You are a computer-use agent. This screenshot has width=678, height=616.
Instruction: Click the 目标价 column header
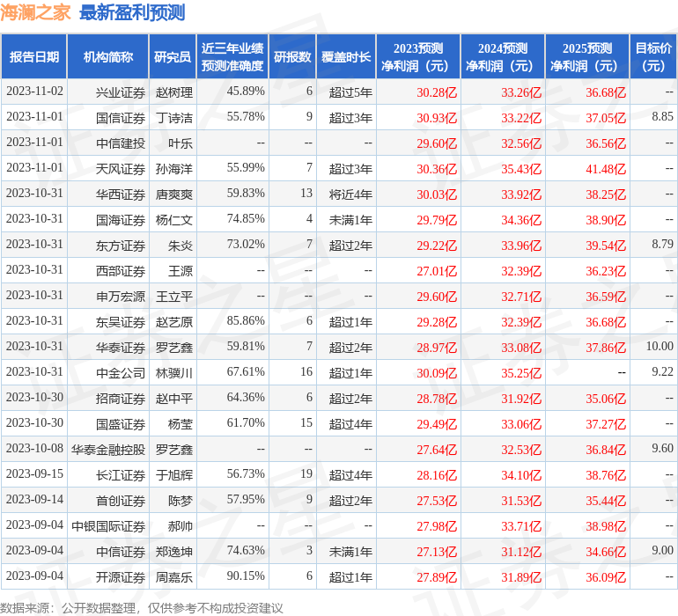click(x=653, y=57)
